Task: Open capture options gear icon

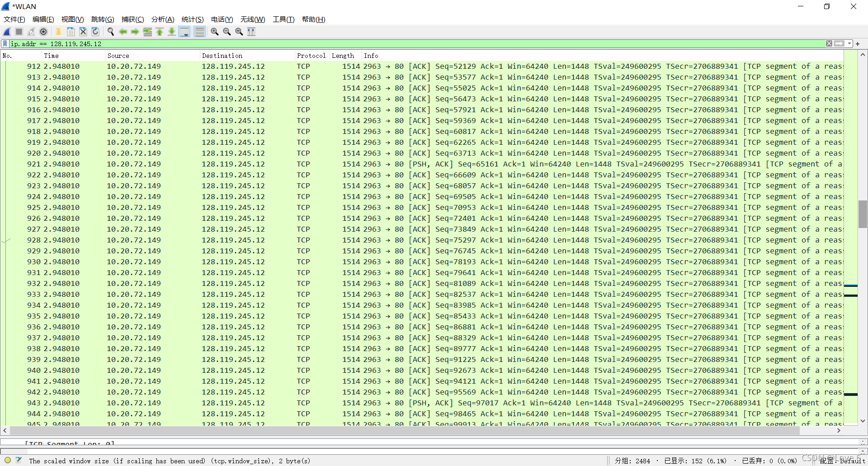Action: [x=43, y=32]
